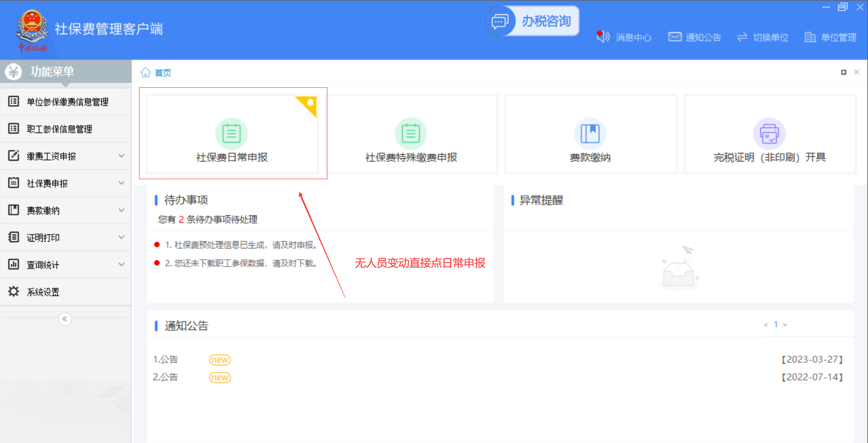
Task: Collapse sidebar with double-chevron button
Action: point(65,319)
